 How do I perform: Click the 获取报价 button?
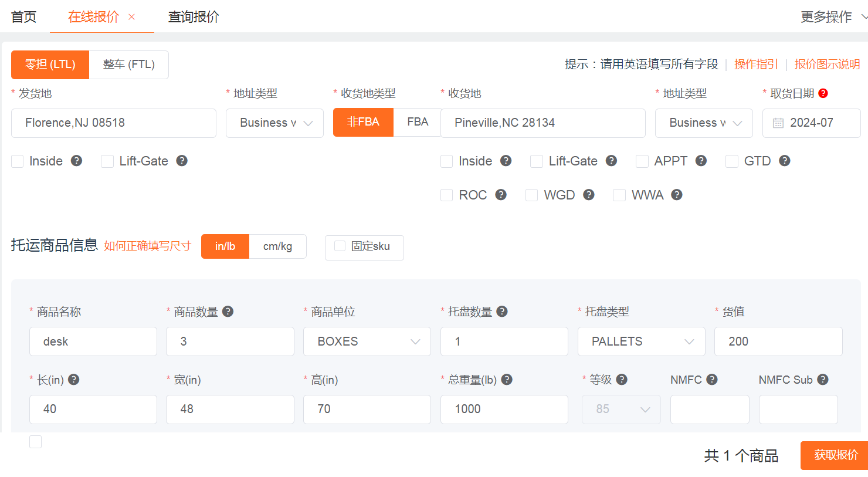[x=835, y=455]
